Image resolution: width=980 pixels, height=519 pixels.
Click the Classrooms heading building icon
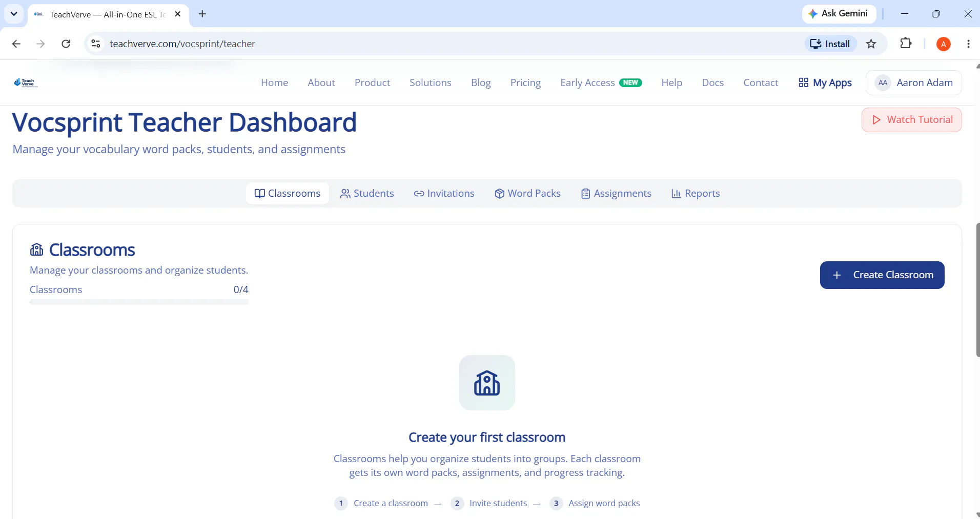(x=37, y=250)
